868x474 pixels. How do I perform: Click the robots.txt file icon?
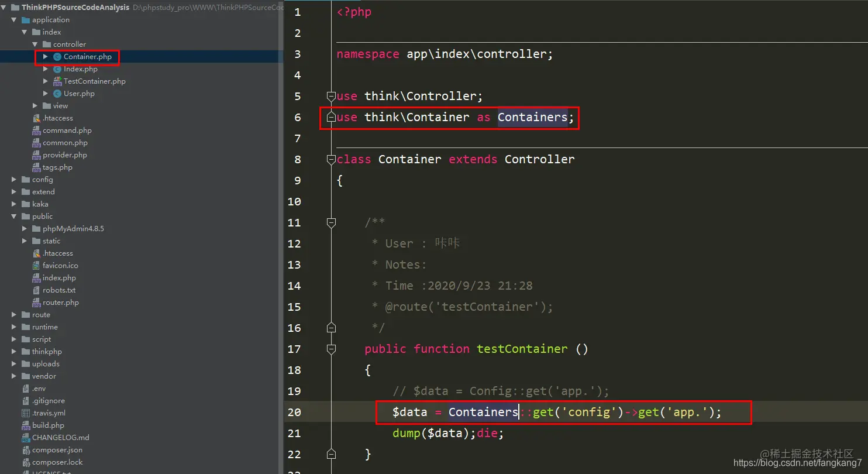(36, 290)
